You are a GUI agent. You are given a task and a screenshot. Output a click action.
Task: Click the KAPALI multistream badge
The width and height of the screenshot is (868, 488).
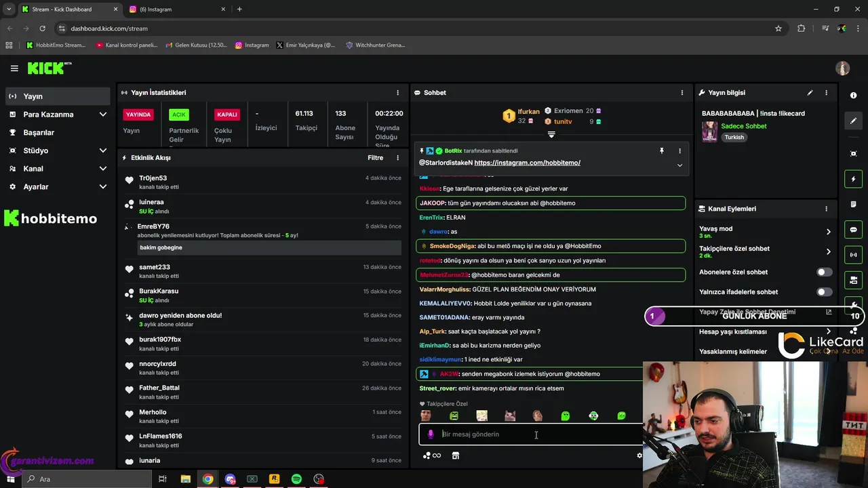point(227,115)
